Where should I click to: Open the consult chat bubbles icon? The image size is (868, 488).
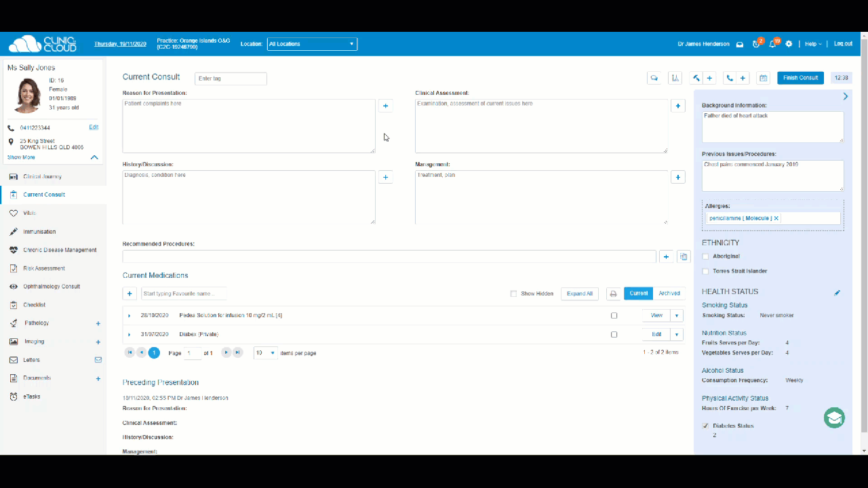[654, 78]
